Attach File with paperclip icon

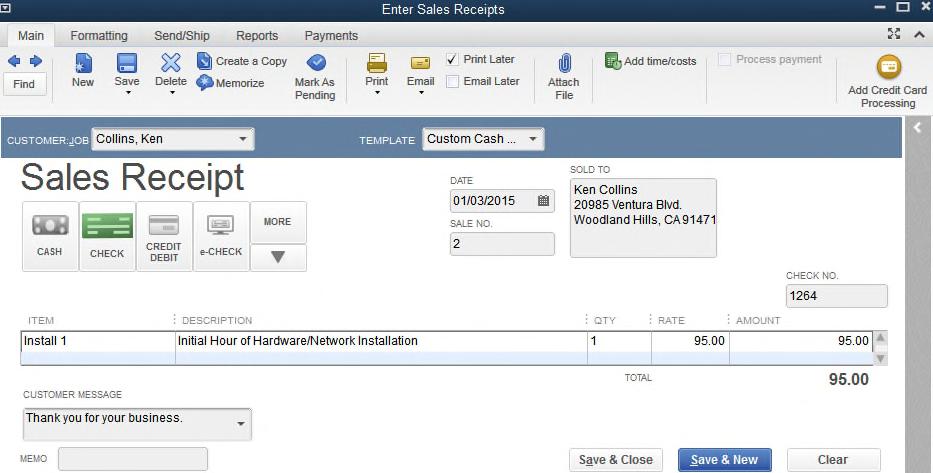[563, 77]
